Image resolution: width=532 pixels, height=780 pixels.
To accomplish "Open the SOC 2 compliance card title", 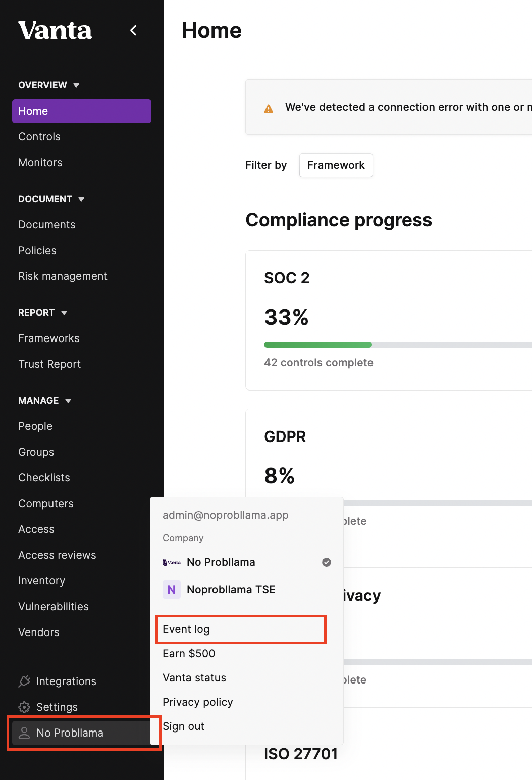I will coord(287,278).
